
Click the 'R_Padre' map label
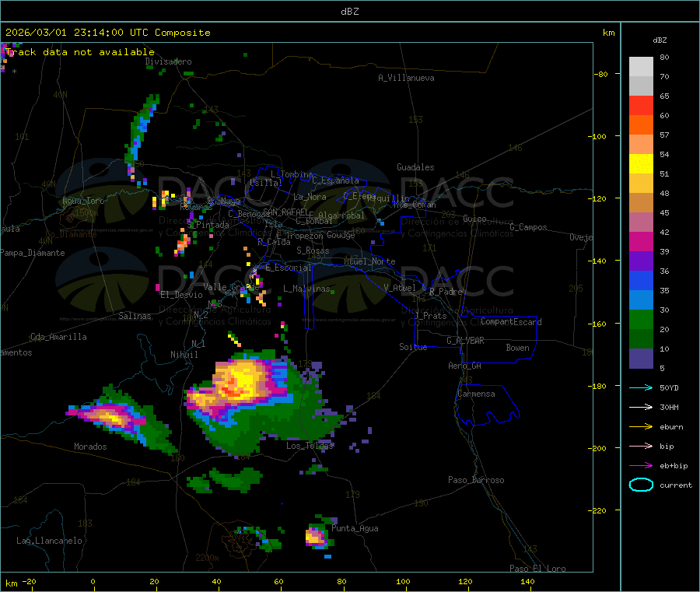point(446,292)
